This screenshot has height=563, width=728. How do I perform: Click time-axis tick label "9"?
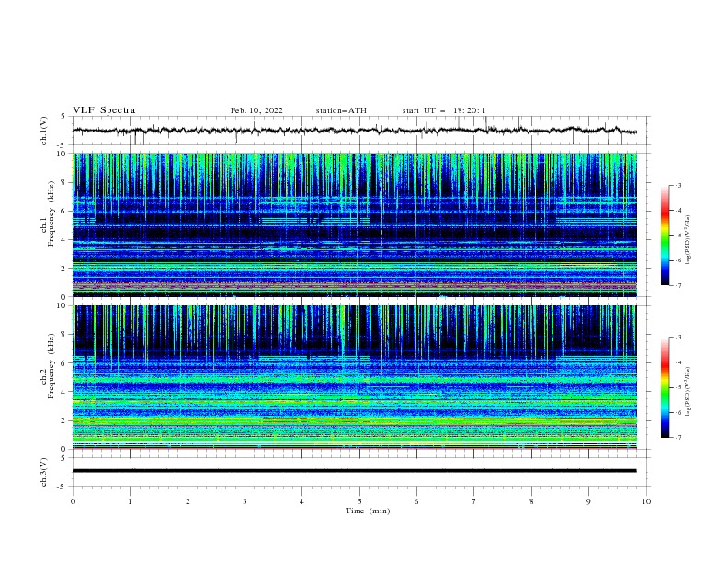pyautogui.click(x=588, y=501)
